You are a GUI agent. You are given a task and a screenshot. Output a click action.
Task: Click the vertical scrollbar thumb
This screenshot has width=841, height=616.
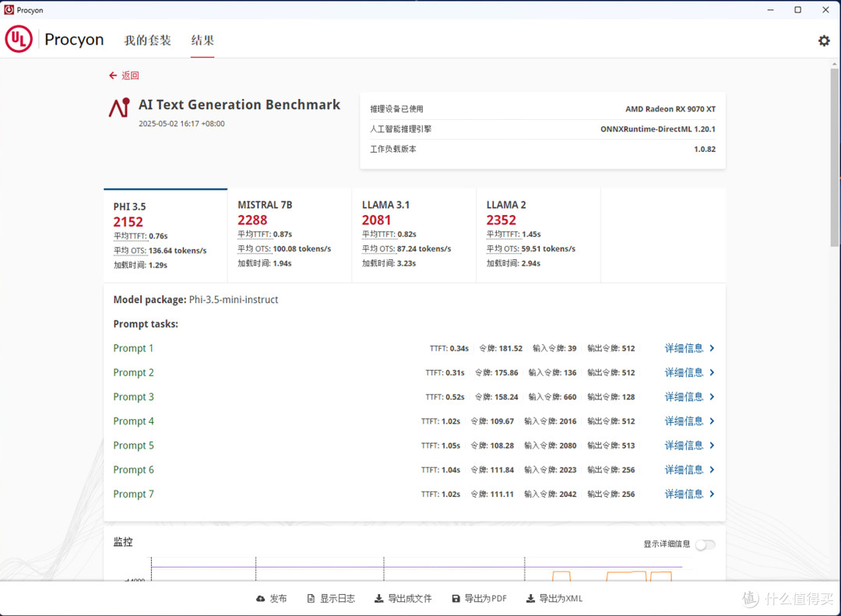click(x=834, y=157)
